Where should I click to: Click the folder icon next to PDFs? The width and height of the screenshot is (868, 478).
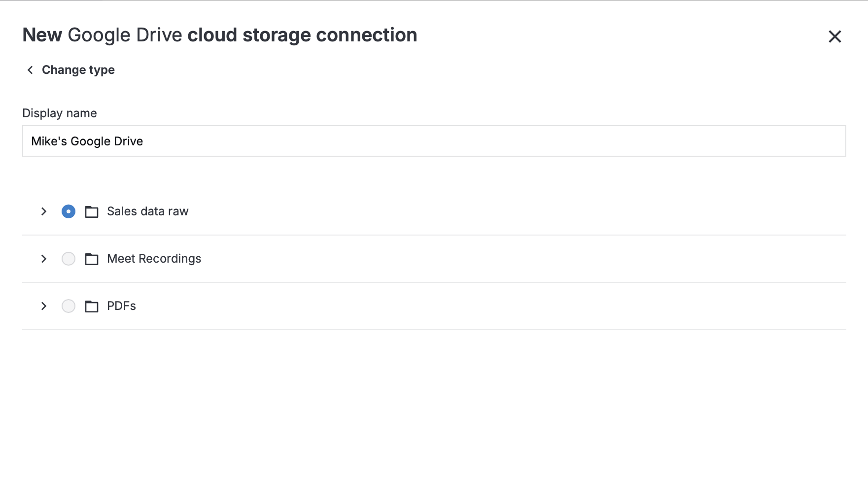92,307
